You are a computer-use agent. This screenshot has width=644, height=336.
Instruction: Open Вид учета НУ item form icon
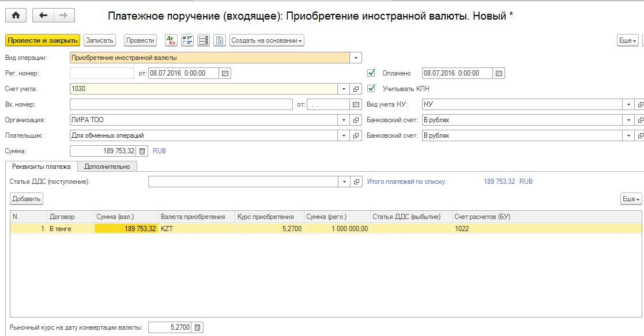640,104
